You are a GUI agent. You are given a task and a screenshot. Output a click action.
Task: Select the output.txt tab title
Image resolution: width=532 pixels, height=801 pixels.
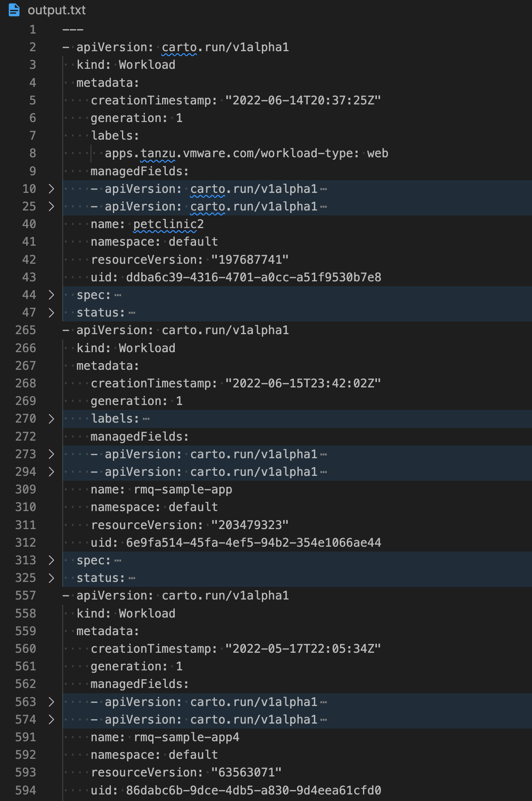[56, 10]
